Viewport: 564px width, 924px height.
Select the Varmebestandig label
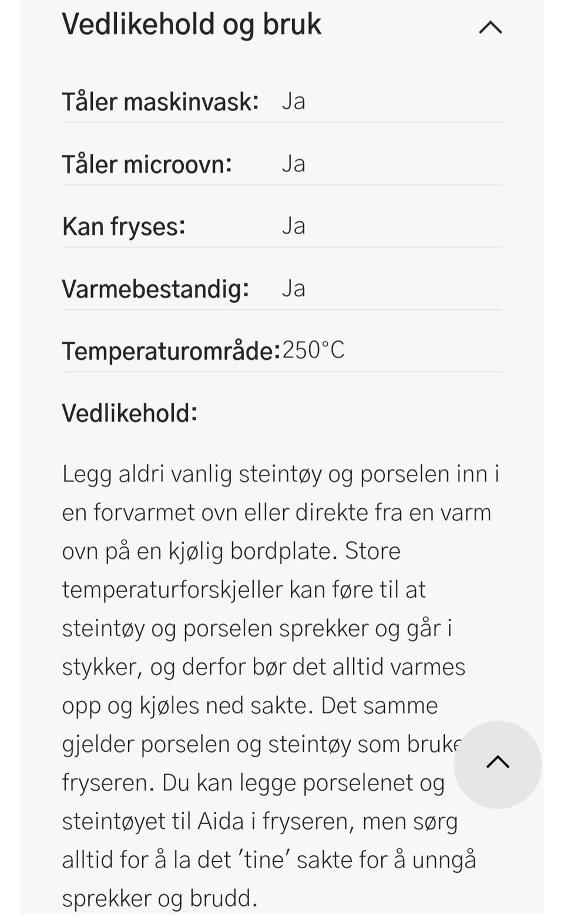pyautogui.click(x=156, y=289)
